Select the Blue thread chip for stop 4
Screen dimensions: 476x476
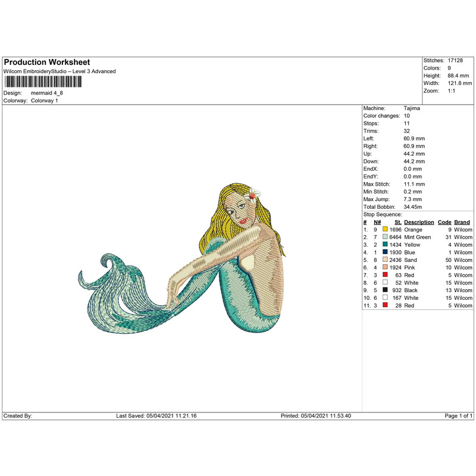point(385,252)
